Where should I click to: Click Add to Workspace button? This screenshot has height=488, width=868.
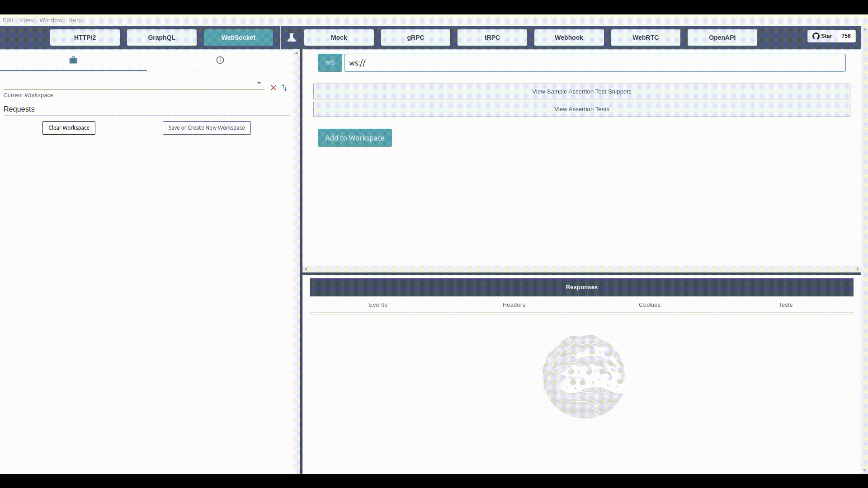tap(355, 138)
